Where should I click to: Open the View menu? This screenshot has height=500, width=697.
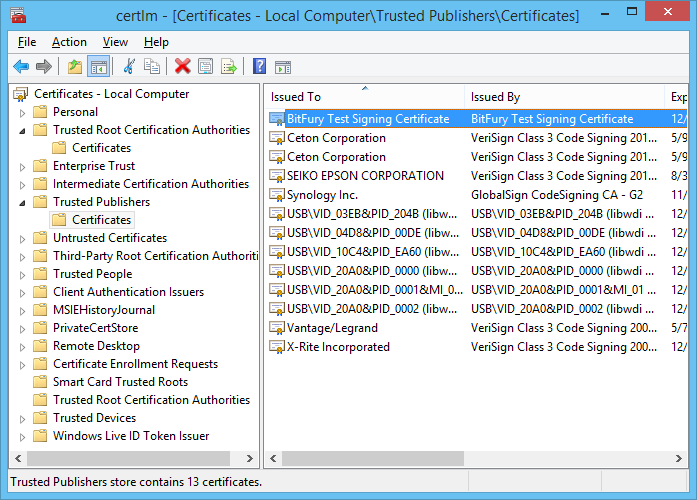pyautogui.click(x=115, y=42)
